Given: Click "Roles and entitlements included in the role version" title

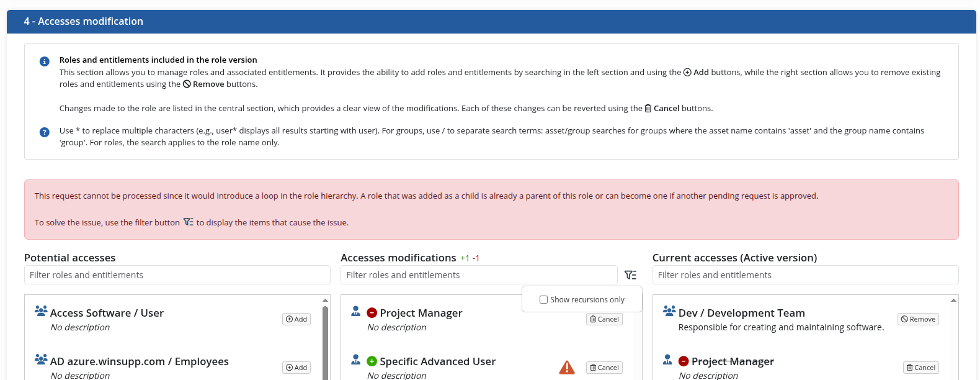Looking at the screenshot, I should [158, 60].
